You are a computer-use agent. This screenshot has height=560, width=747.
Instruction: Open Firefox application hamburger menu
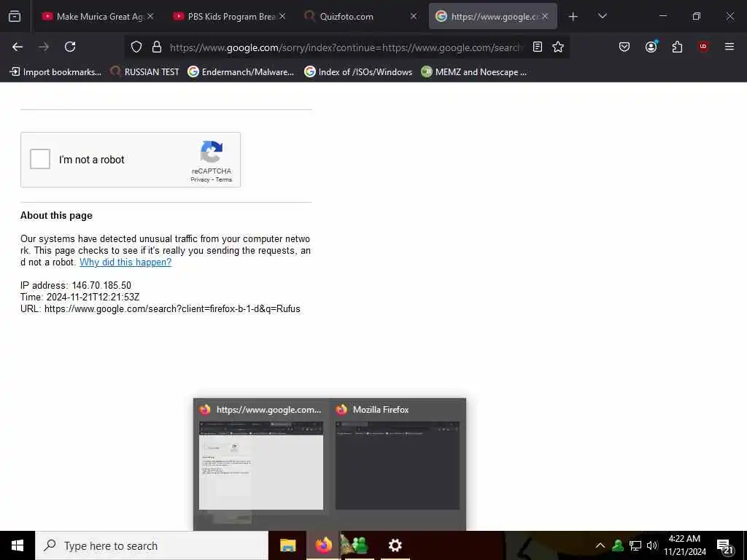point(729,47)
